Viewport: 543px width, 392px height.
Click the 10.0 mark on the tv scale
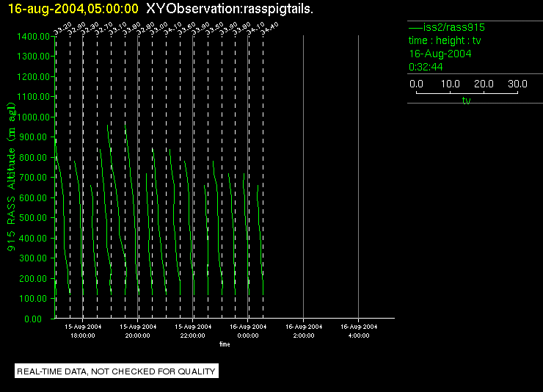point(451,84)
